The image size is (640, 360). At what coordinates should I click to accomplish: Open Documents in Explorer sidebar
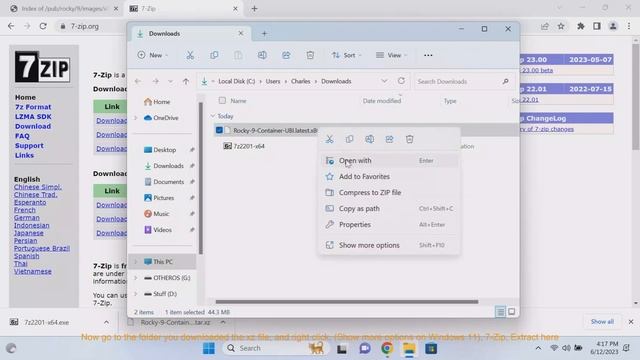click(169, 182)
